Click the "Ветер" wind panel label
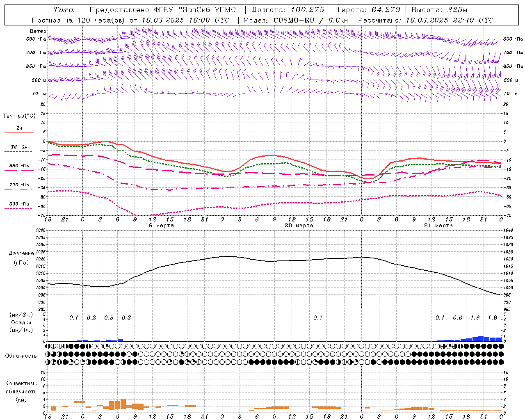 pos(38,31)
